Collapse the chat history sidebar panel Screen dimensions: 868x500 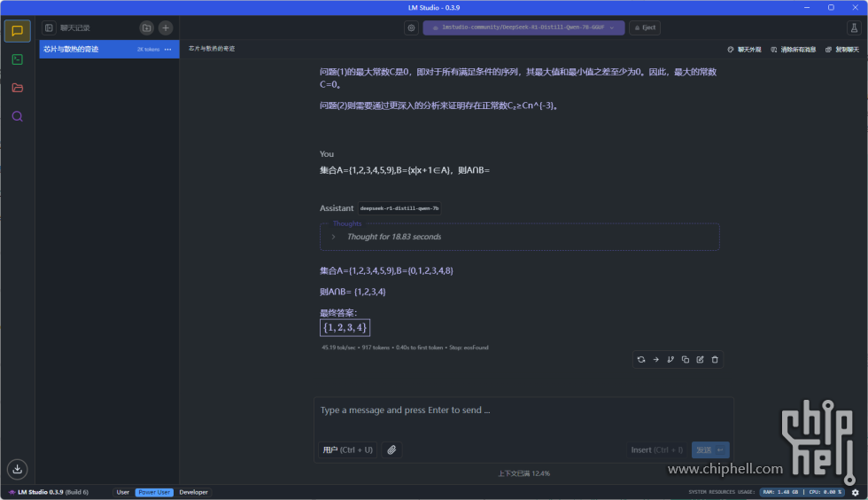click(x=49, y=27)
